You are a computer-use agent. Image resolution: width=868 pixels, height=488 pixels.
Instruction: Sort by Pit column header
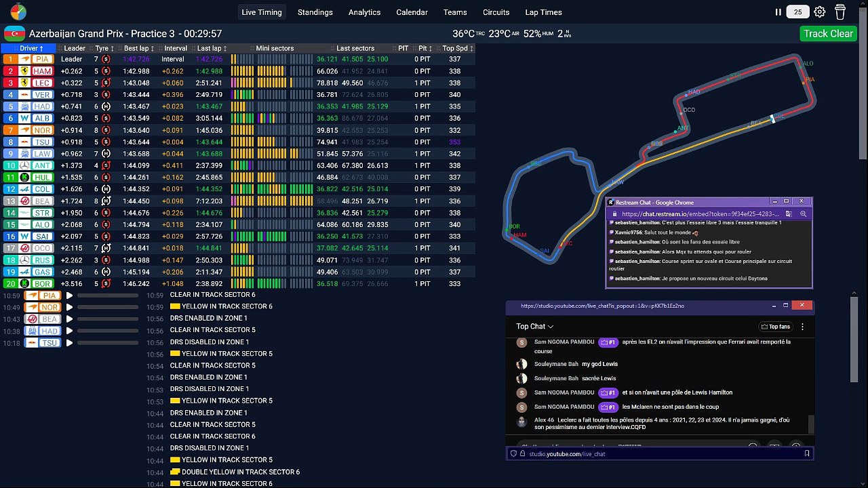tap(425, 48)
